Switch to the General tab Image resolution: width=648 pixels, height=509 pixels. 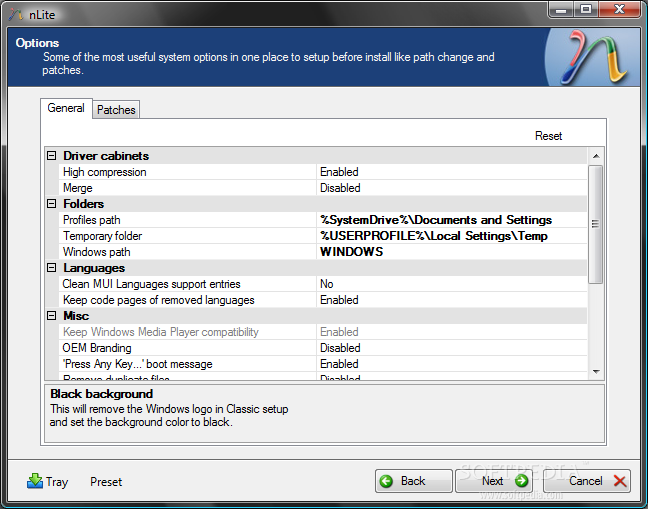tap(66, 108)
